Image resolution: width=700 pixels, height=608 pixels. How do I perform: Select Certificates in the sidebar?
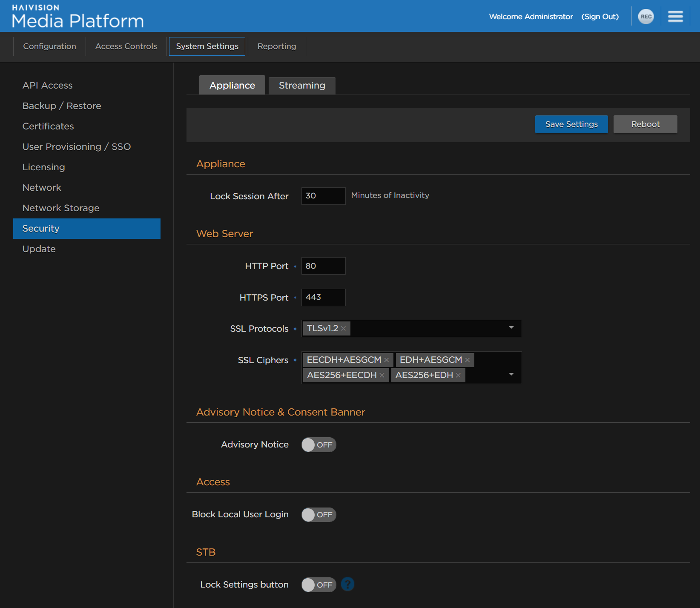pyautogui.click(x=48, y=126)
